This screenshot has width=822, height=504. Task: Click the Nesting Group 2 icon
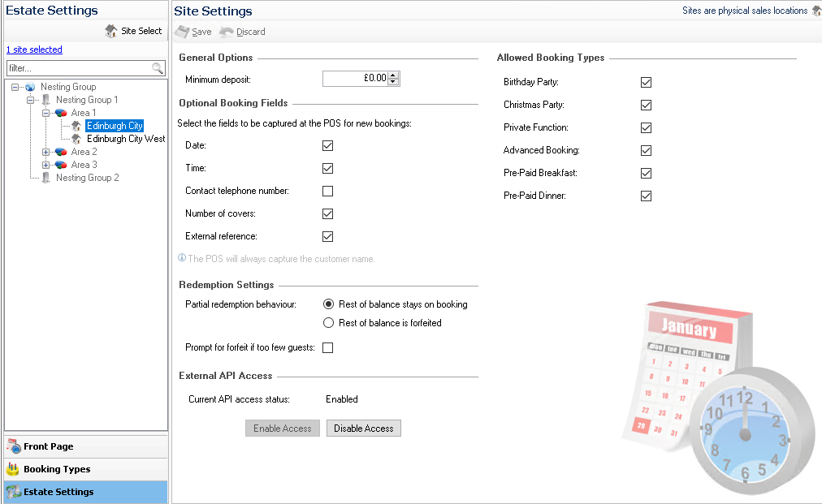pyautogui.click(x=45, y=178)
